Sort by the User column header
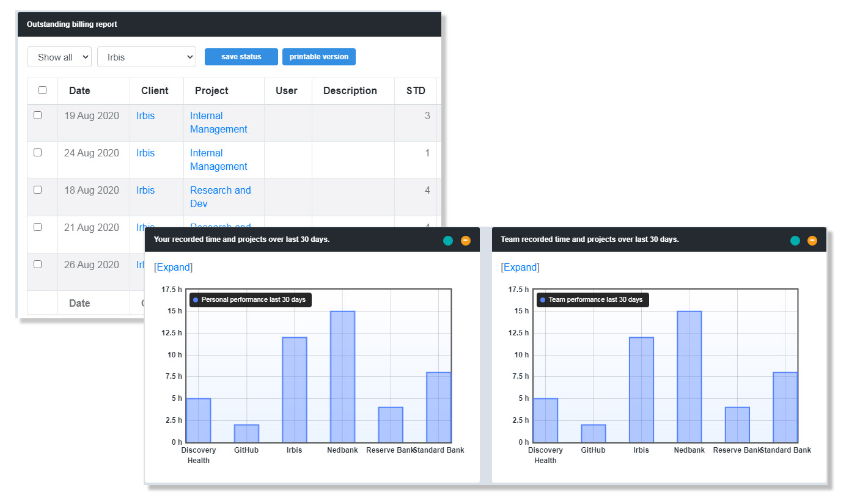Screen dimensions: 849x504 pos(287,91)
